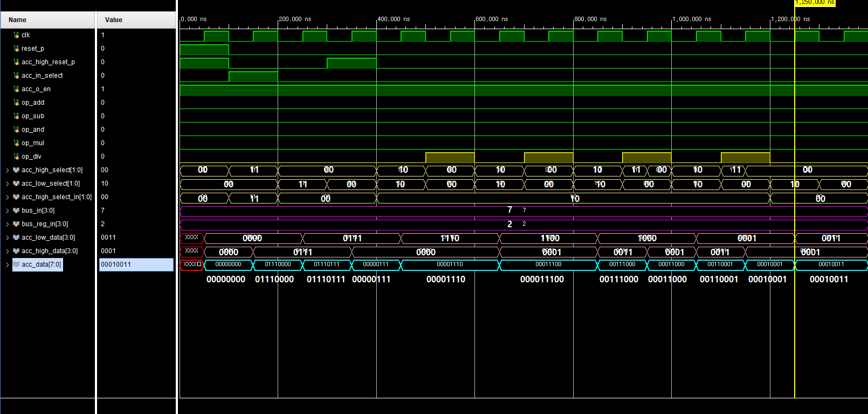Click the clk signal icon

[16, 35]
